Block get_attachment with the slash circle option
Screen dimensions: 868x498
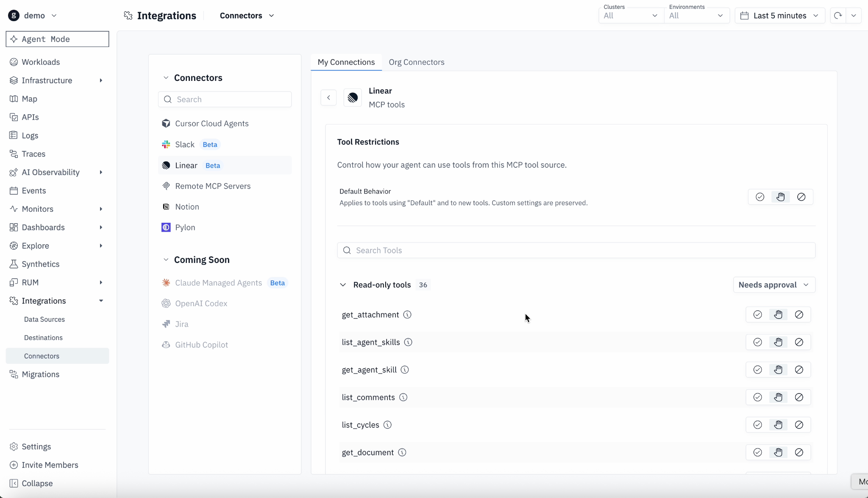click(x=799, y=315)
